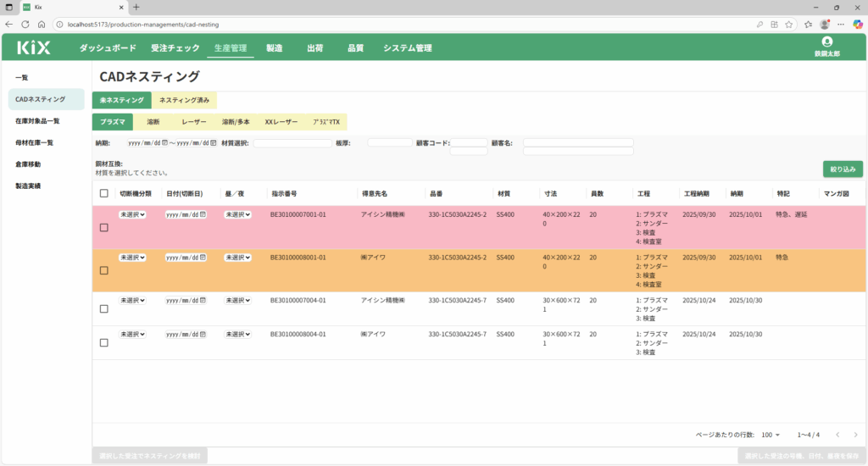Open the user profile avatar icon
This screenshot has width=868, height=466.
[x=827, y=42]
